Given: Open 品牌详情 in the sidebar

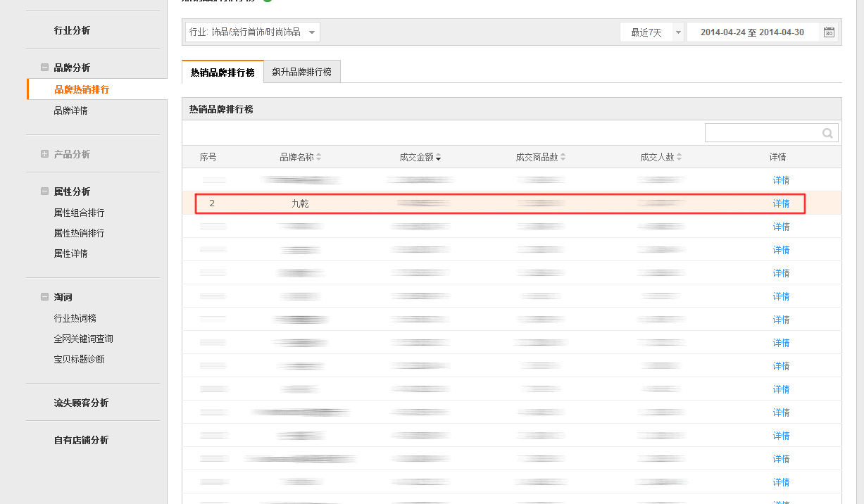Looking at the screenshot, I should click(70, 111).
